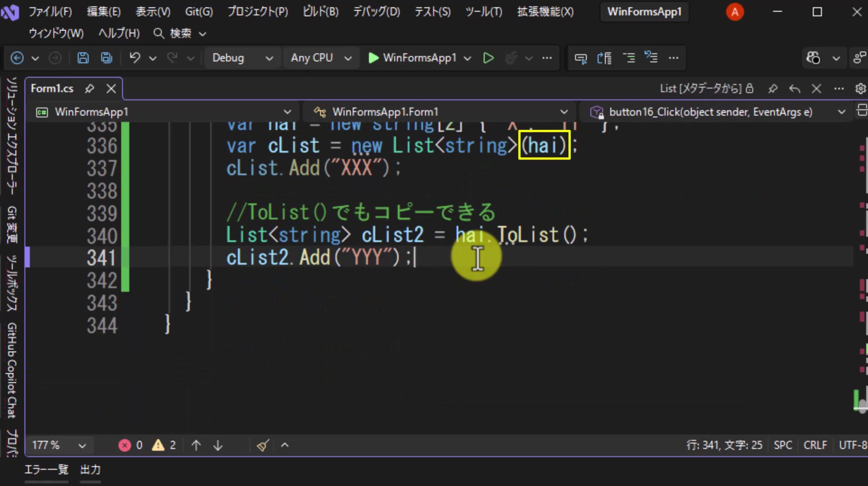Open the ファイル(F) menu

click(50, 12)
